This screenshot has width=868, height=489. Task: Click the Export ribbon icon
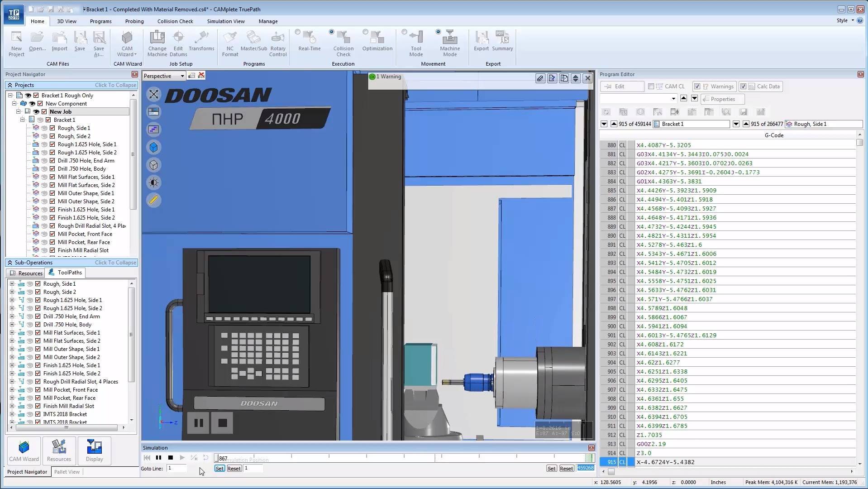(x=481, y=41)
